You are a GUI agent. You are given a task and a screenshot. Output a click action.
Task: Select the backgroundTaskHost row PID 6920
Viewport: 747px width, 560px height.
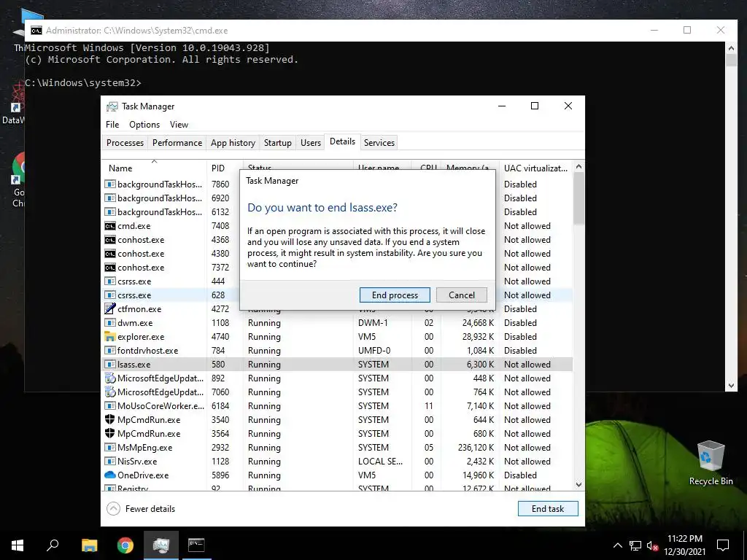coord(337,198)
